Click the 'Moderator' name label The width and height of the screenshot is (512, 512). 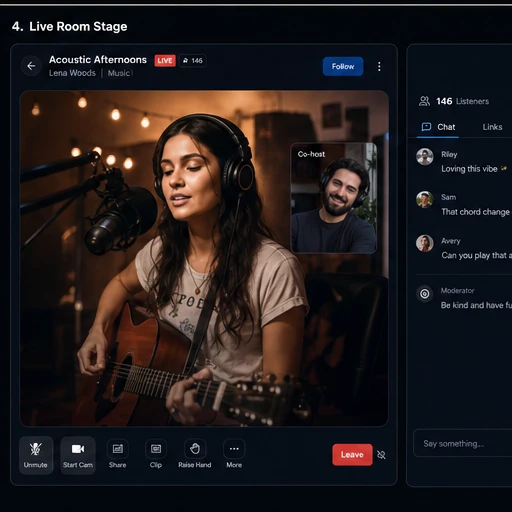tap(457, 291)
